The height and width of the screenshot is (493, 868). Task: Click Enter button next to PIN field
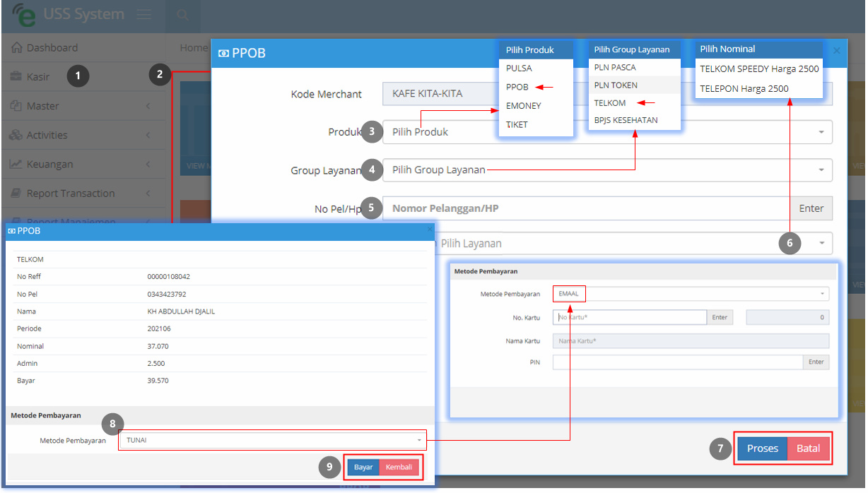(x=816, y=362)
